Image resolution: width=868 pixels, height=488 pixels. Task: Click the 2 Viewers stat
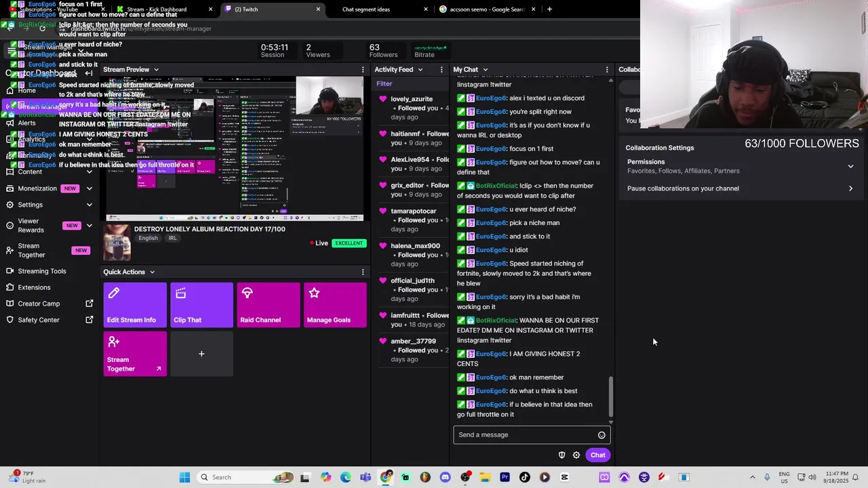pos(317,51)
